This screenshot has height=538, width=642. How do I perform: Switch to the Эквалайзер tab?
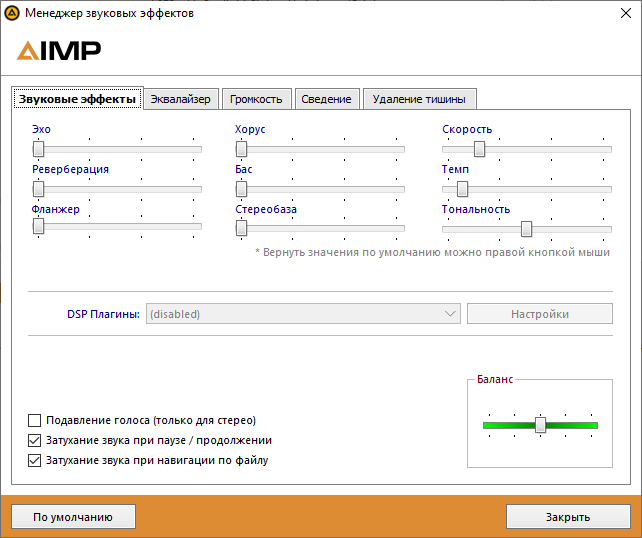click(x=181, y=99)
